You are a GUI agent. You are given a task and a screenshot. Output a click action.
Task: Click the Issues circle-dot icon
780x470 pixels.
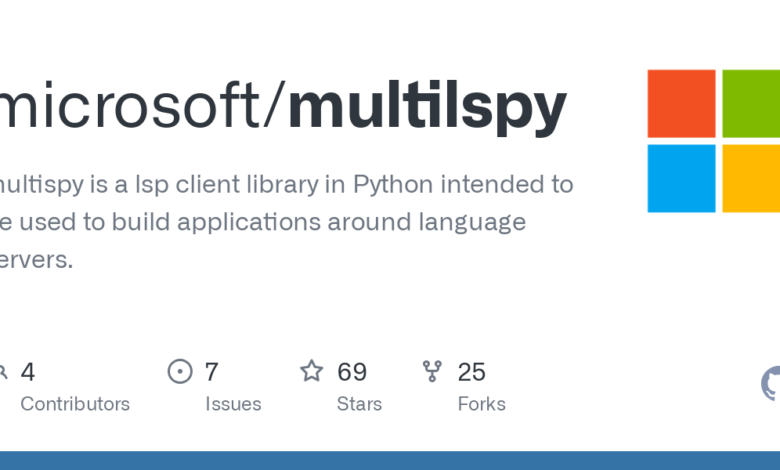(180, 372)
